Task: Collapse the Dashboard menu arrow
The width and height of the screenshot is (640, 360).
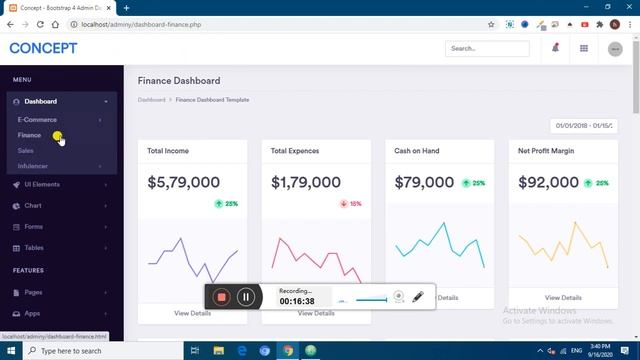Action: [x=106, y=102]
